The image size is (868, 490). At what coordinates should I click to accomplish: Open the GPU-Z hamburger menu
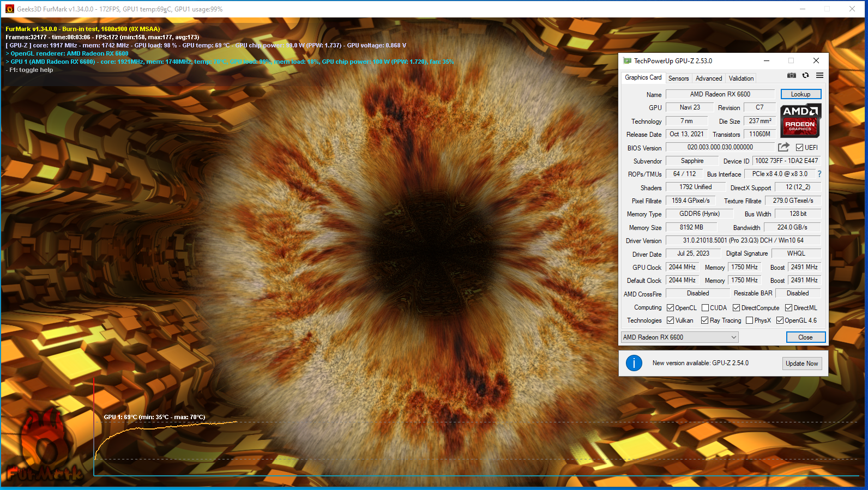coord(819,76)
